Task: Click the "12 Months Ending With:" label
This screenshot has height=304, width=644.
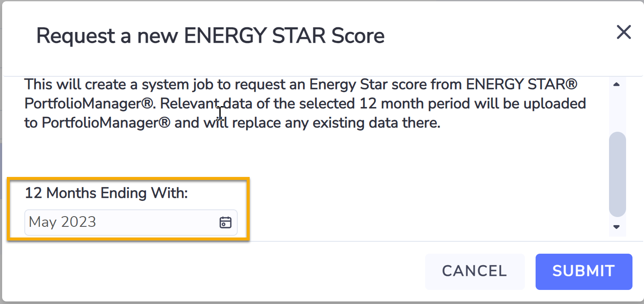Action: click(106, 193)
